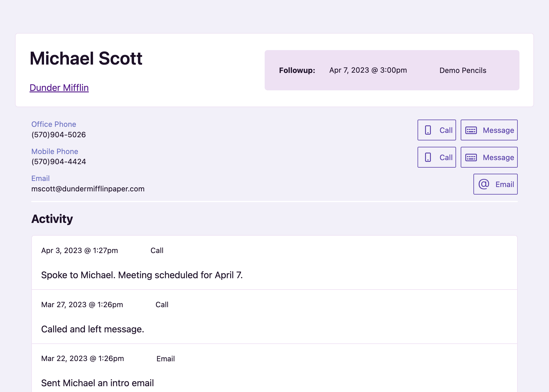Click the phone icon beside Office Phone Call
This screenshot has width=549, height=392.
[428, 130]
